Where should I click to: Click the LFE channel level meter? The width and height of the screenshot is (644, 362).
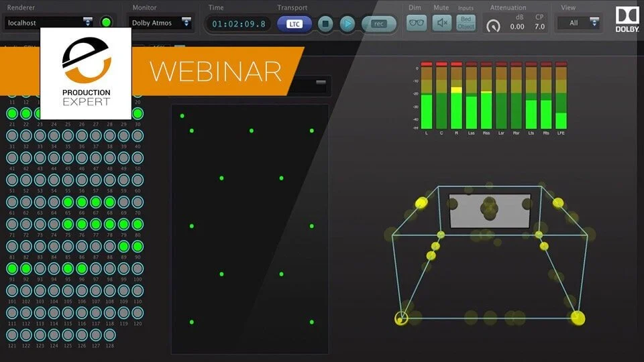561,96
